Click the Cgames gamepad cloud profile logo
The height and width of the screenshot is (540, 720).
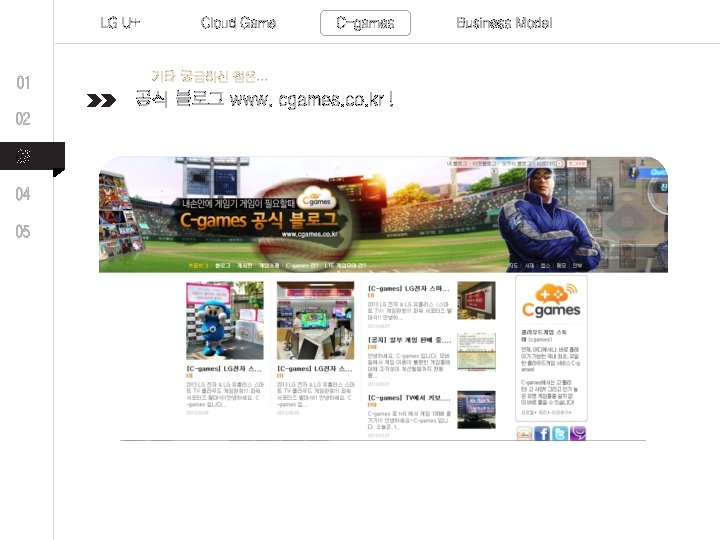[x=551, y=301]
